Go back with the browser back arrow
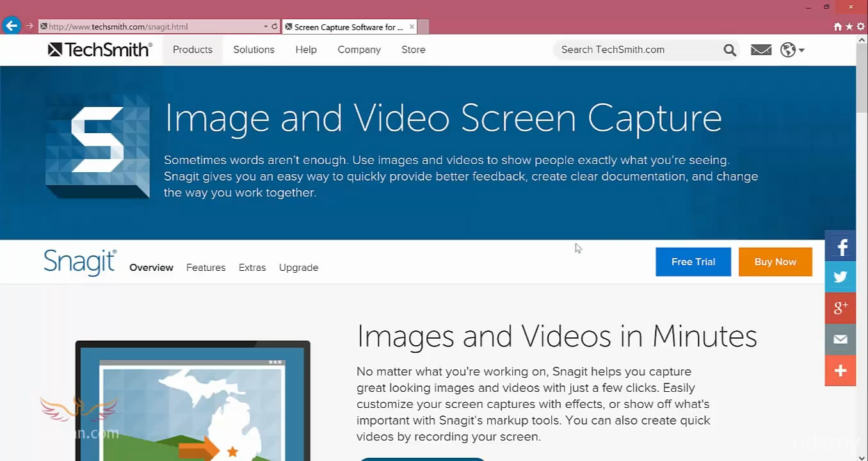The width and height of the screenshot is (868, 461). pyautogui.click(x=11, y=26)
